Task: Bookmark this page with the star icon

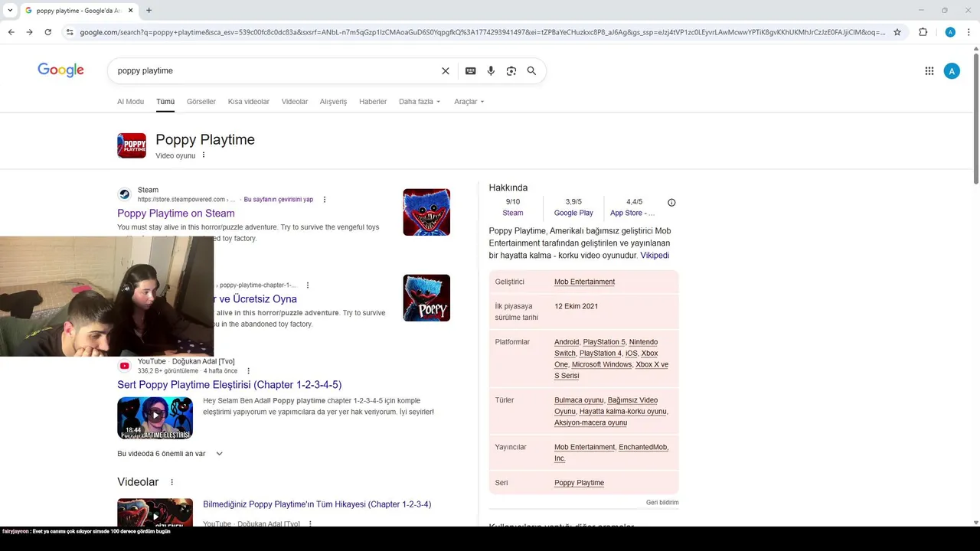Action: tap(897, 32)
